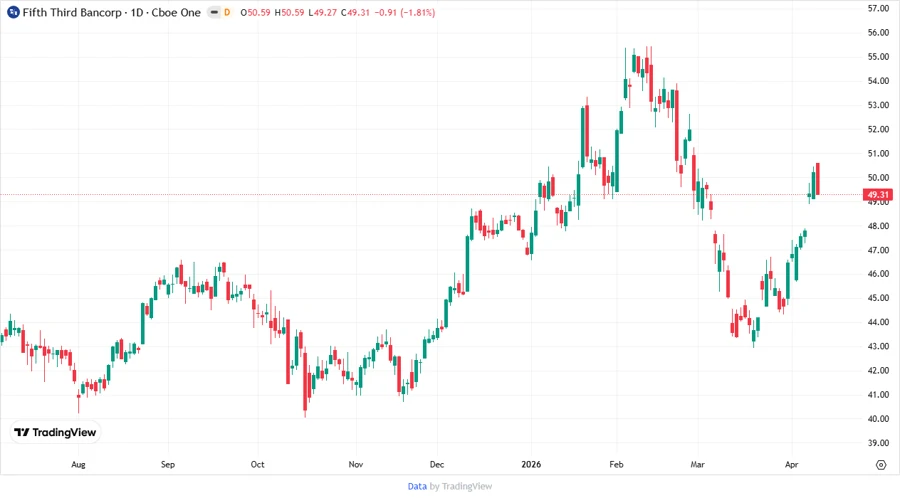Click the 48.00 price axis label

coord(878,226)
